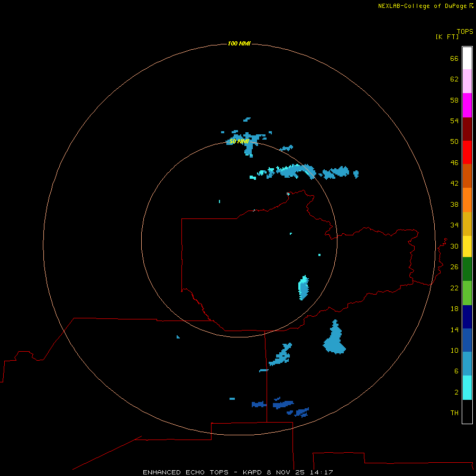Click the 8 NOV 25 date in footer
Image resolution: width=476 pixels, height=476 pixels.
click(286, 472)
